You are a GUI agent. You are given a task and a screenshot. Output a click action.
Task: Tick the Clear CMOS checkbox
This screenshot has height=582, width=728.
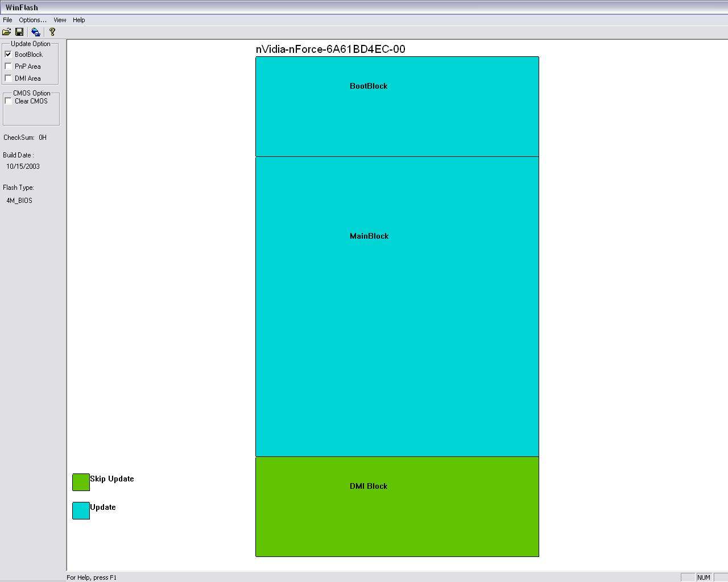(8, 101)
